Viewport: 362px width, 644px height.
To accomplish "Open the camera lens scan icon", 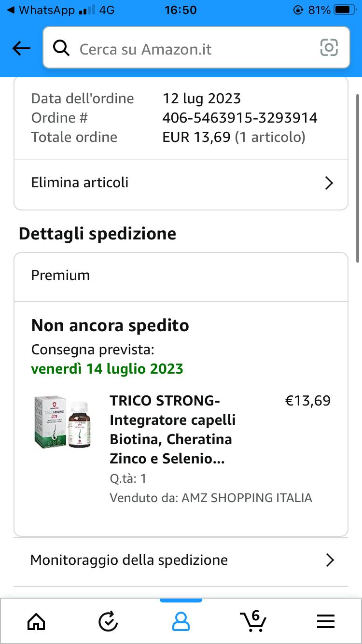I will tap(329, 48).
